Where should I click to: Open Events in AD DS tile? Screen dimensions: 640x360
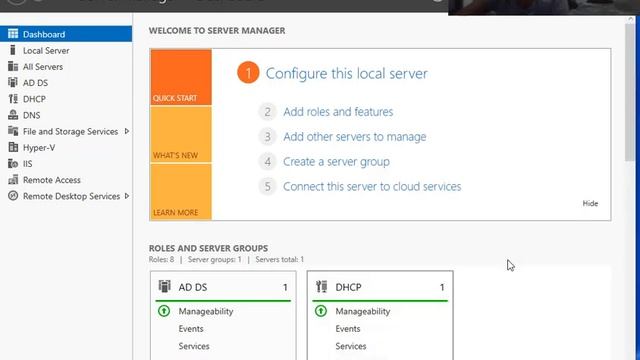191,329
